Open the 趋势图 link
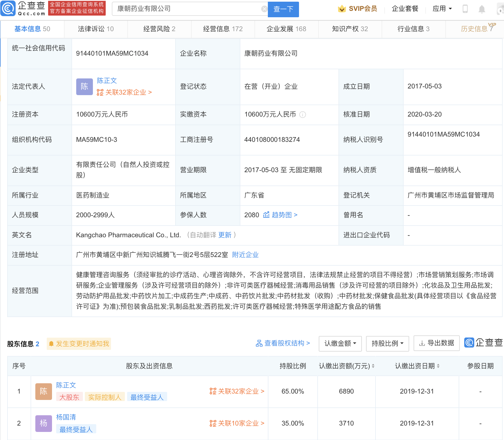The height and width of the screenshot is (440, 504). click(x=285, y=215)
